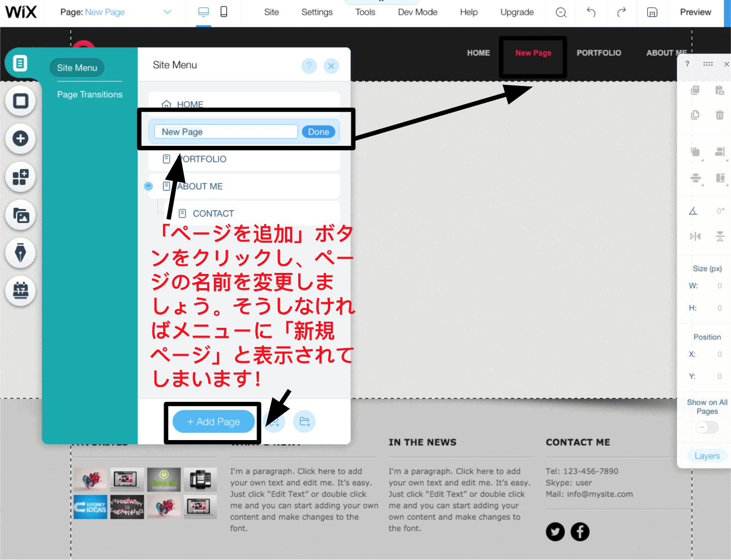731x560 pixels.
Task: Click the Delete trash icon in toolbar panel
Action: pos(720,115)
